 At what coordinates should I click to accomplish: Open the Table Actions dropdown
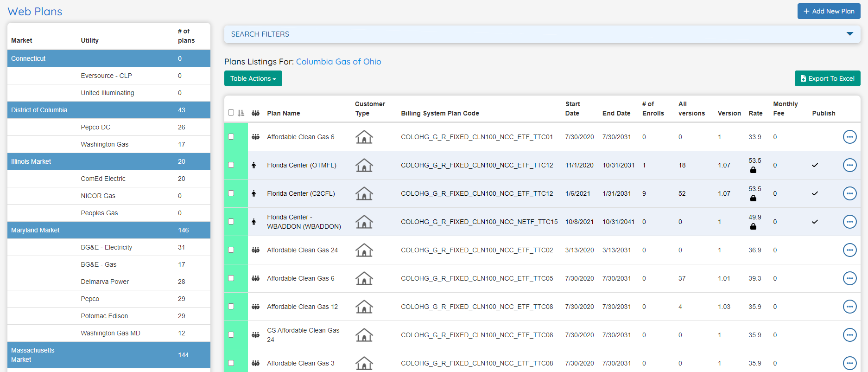[253, 78]
